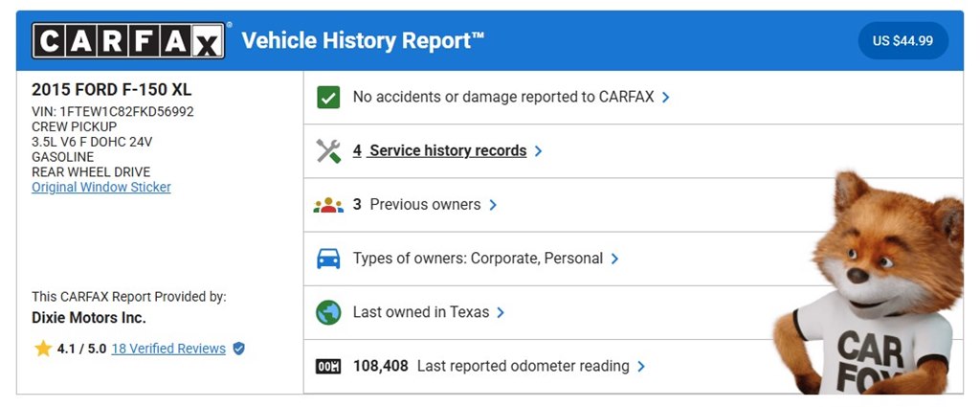The height and width of the screenshot is (407, 980).
Task: Click the globe last-owned location icon
Action: (x=328, y=312)
